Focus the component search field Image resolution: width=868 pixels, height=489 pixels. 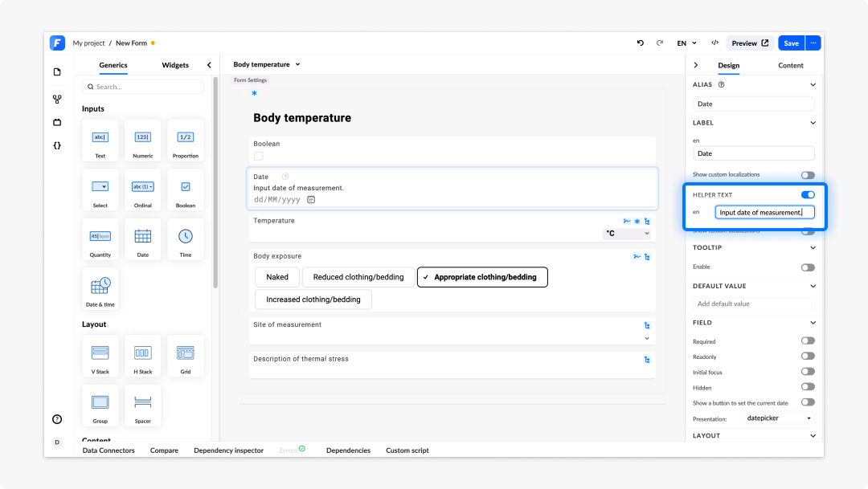(143, 87)
